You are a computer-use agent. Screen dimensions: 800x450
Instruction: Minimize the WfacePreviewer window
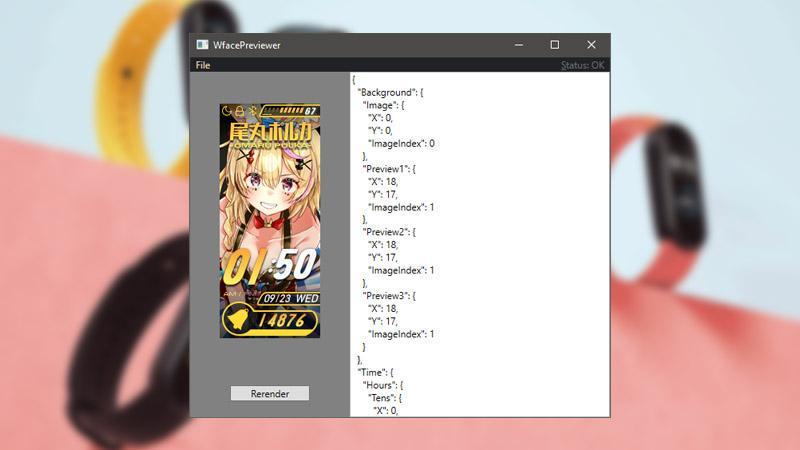[x=519, y=45]
